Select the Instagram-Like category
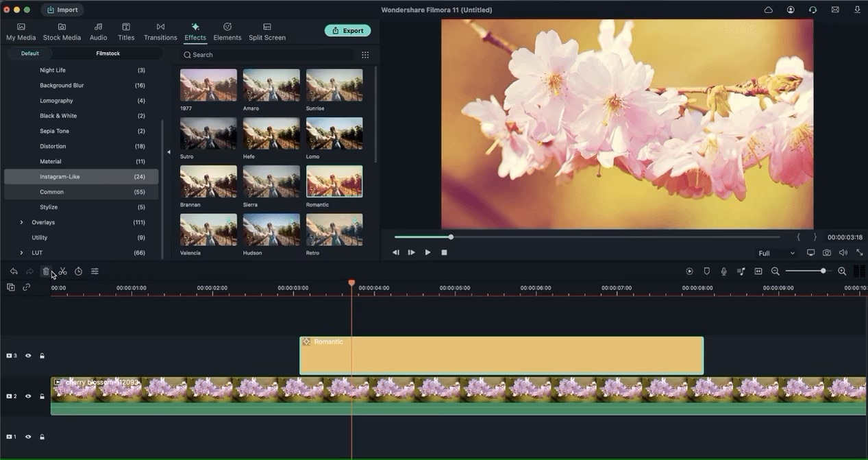Image resolution: width=868 pixels, height=460 pixels. (x=82, y=177)
